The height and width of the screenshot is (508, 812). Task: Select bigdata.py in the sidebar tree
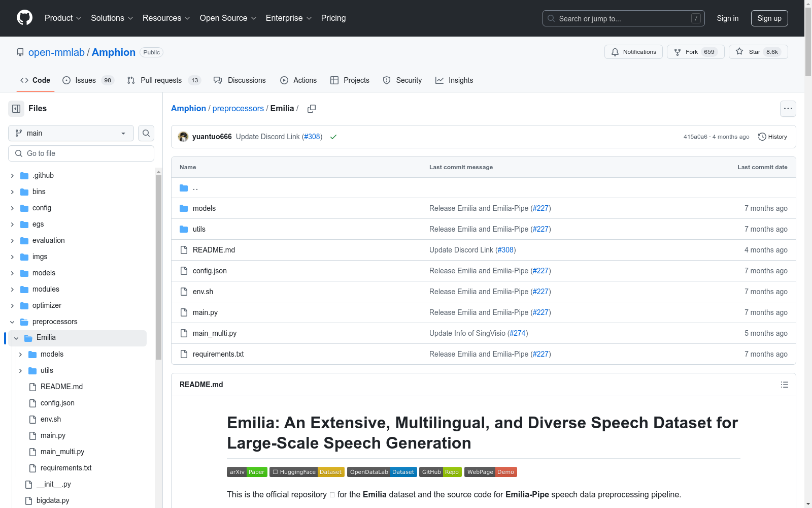[53, 500]
